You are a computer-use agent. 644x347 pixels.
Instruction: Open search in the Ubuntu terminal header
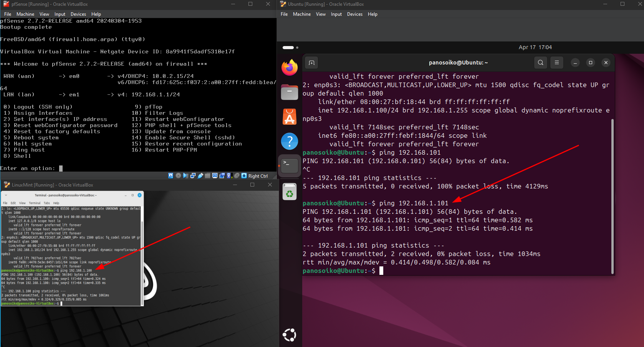540,63
